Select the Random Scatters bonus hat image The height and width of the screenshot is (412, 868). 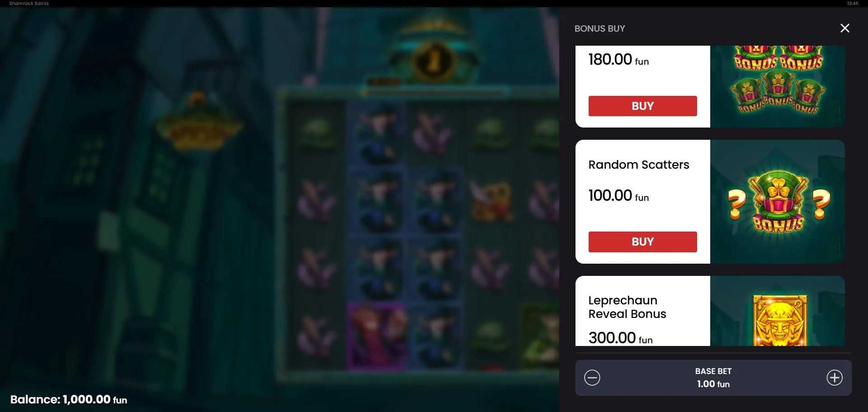[778, 201]
